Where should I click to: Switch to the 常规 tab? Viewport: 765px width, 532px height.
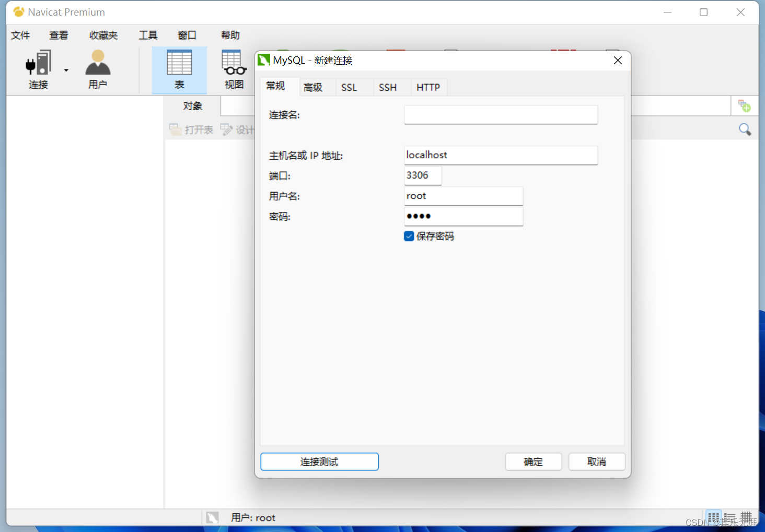[276, 86]
